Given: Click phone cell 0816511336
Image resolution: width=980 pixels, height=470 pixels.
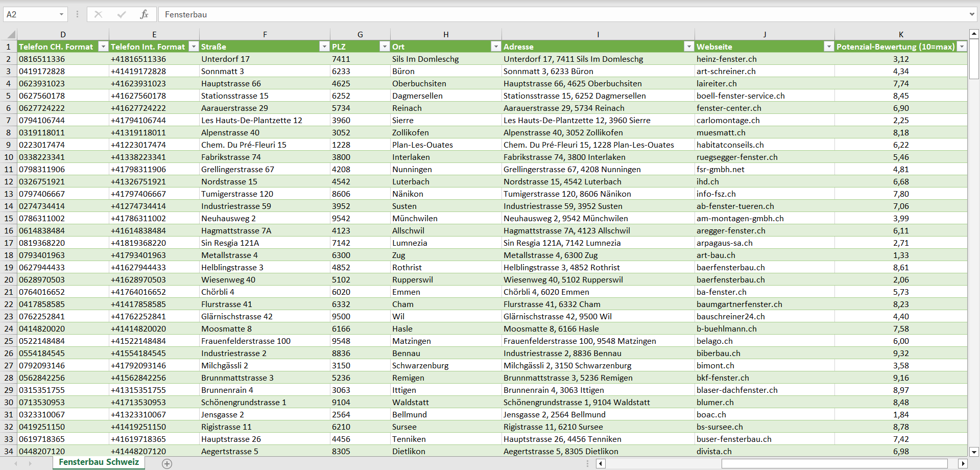Looking at the screenshot, I should [x=63, y=59].
